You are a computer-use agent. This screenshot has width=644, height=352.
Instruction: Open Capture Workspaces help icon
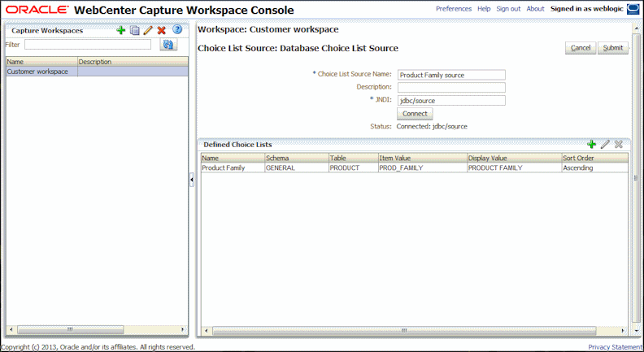(177, 29)
